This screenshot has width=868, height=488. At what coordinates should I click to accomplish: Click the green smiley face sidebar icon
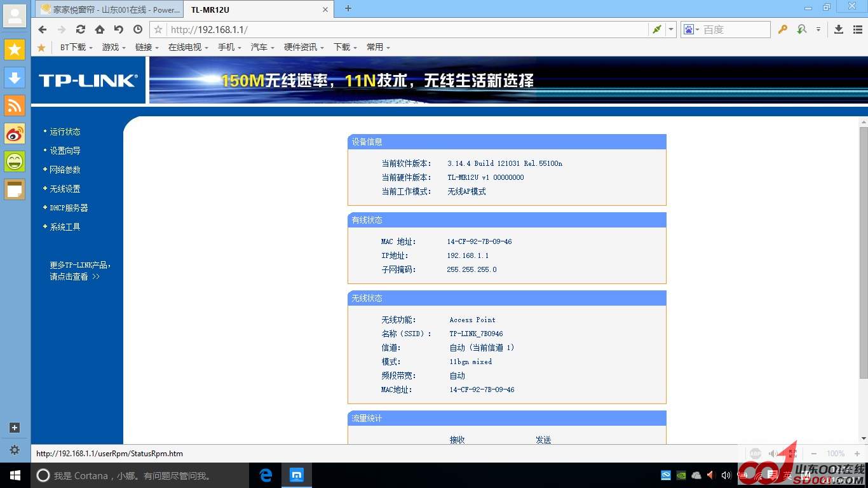coord(15,161)
